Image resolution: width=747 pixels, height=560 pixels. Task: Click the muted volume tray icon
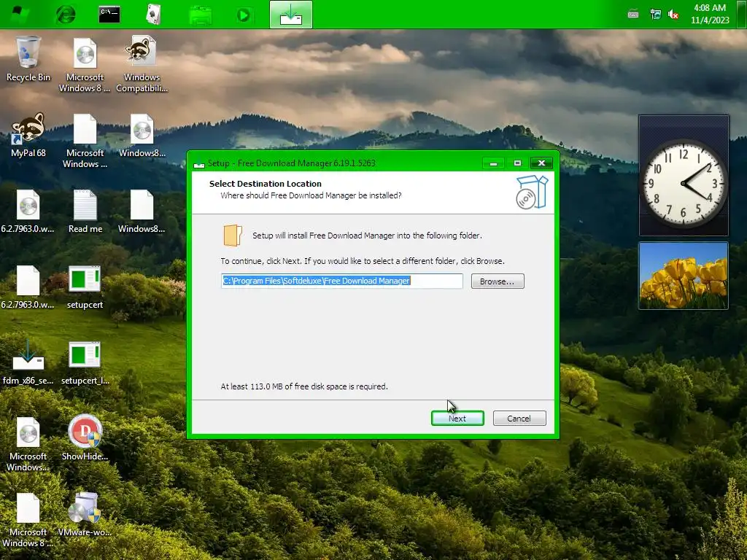click(673, 15)
